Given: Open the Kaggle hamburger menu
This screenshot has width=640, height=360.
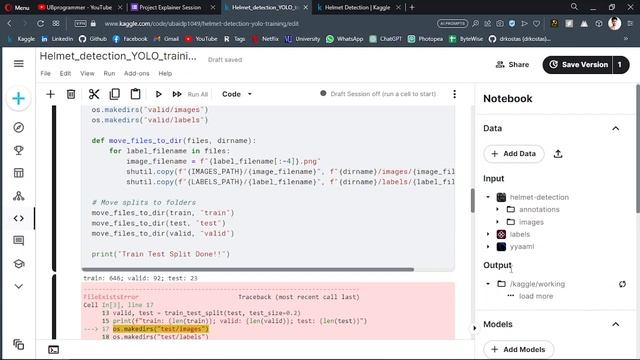Looking at the screenshot, I should (19, 64).
